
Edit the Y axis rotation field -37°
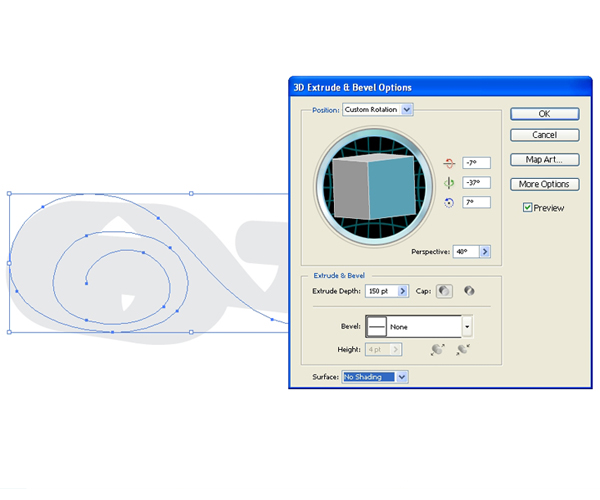476,182
